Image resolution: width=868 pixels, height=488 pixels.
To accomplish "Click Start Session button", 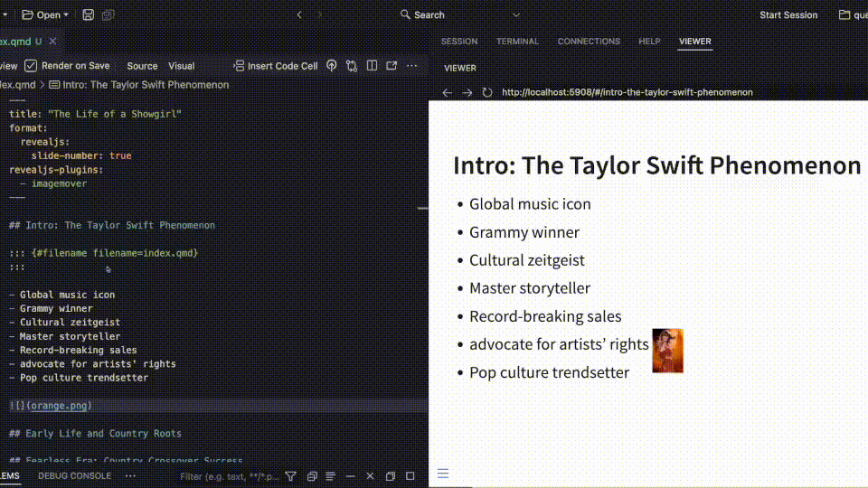I will coord(788,15).
